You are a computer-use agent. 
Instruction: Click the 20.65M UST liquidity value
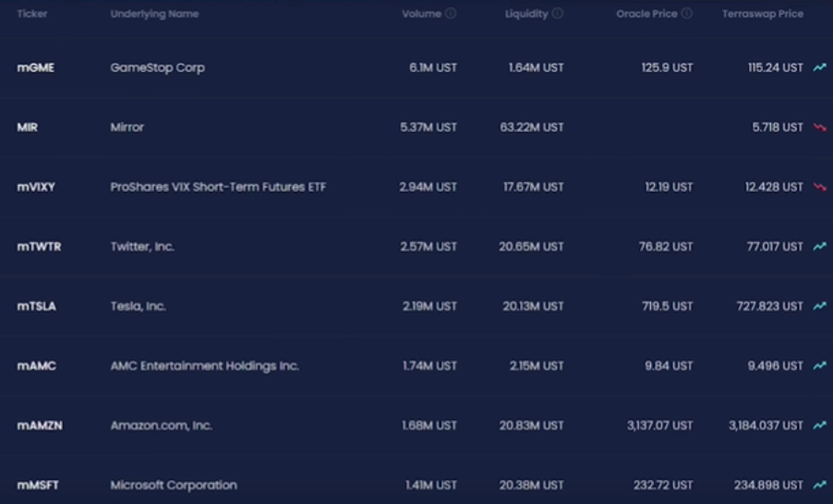tap(531, 246)
